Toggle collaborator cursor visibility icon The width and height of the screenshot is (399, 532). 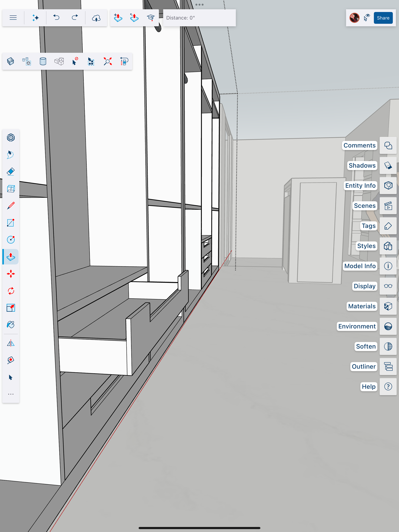coord(367,17)
